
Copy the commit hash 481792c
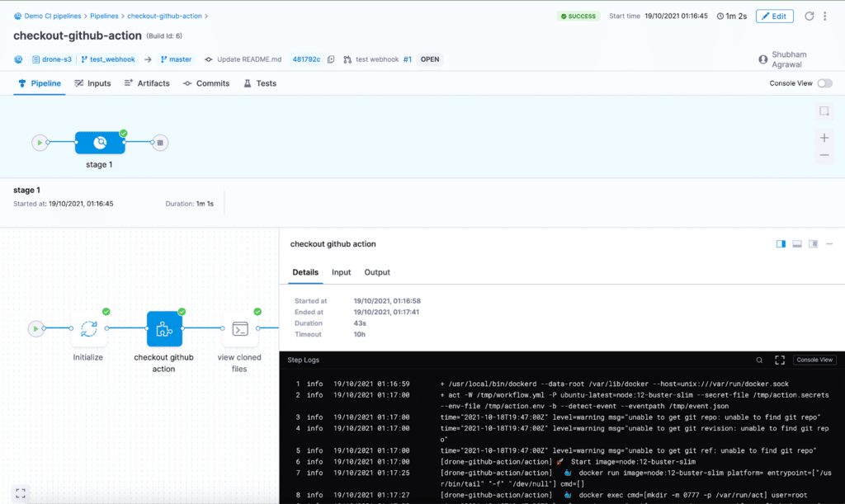coord(330,59)
